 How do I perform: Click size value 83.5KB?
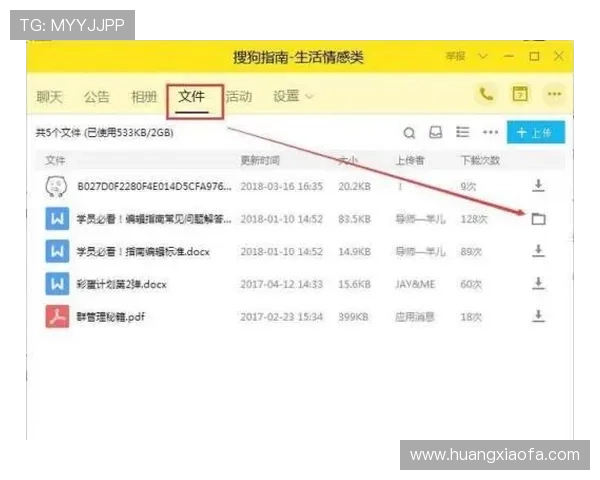pyautogui.click(x=354, y=219)
